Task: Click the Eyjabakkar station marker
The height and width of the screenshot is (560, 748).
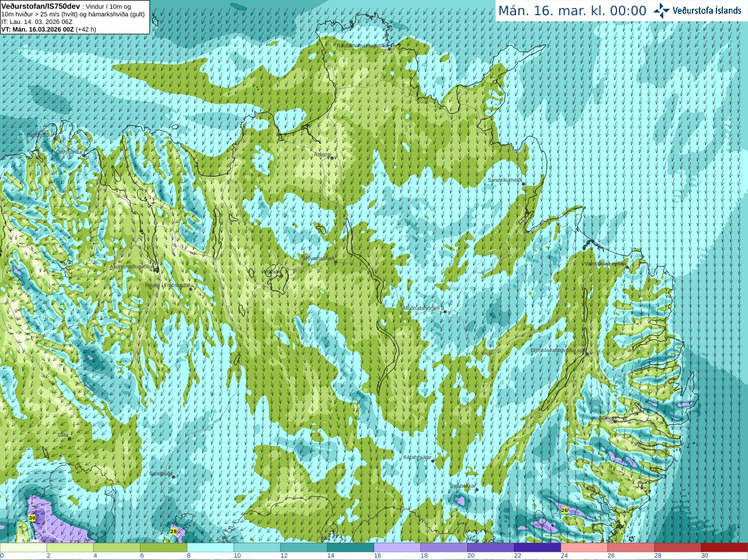Action: click(476, 489)
